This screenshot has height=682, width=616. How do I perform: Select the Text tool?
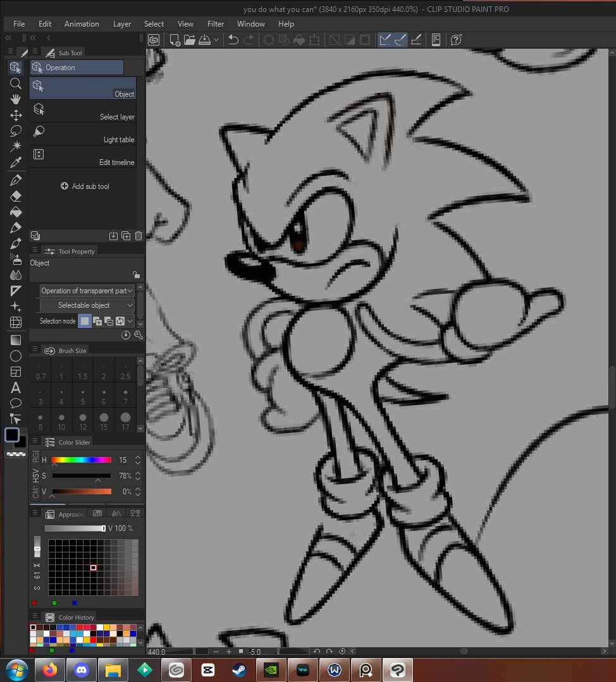pos(16,387)
